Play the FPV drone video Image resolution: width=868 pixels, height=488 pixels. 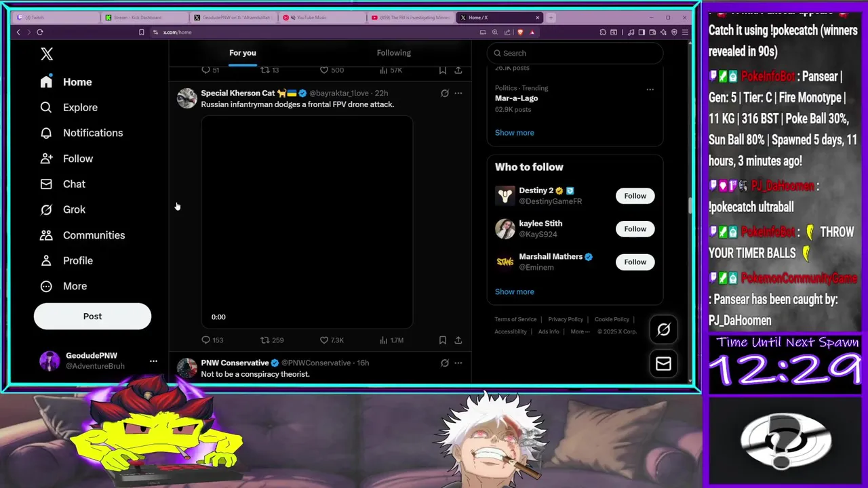point(307,222)
